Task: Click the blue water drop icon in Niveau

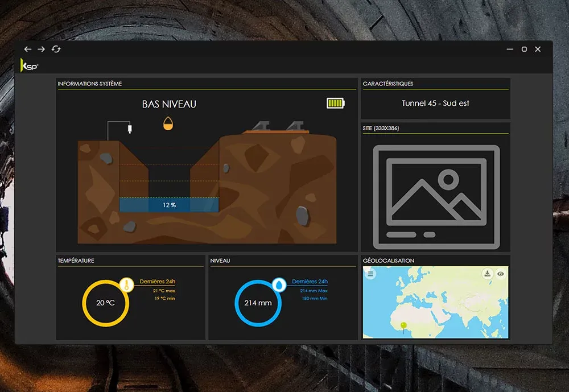Action: point(279,285)
